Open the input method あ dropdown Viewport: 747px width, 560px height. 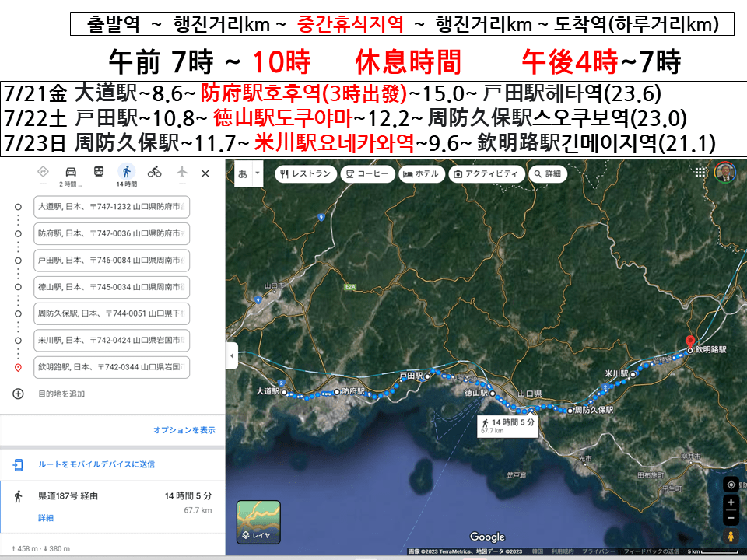coord(247,173)
